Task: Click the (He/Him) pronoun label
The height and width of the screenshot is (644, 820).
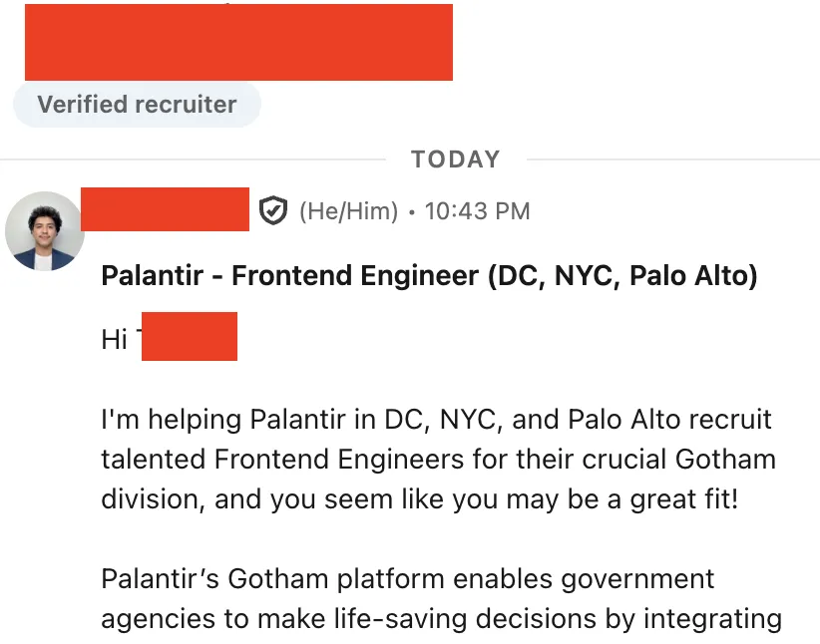Action: [349, 211]
